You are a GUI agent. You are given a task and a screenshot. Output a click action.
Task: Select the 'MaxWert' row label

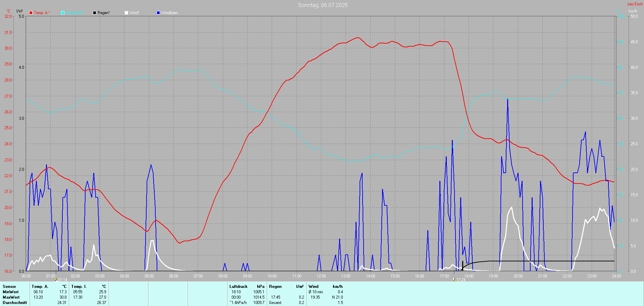[11, 297]
